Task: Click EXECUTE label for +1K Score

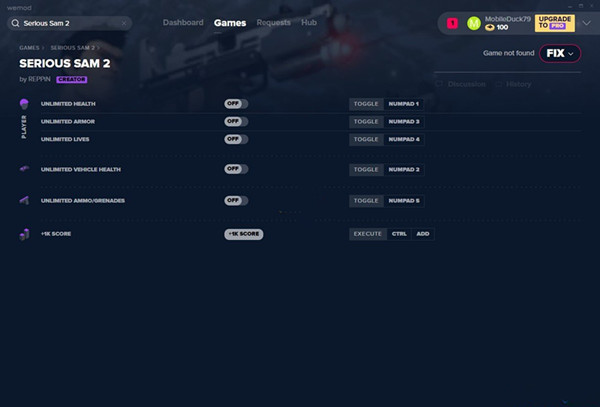Action: [368, 234]
